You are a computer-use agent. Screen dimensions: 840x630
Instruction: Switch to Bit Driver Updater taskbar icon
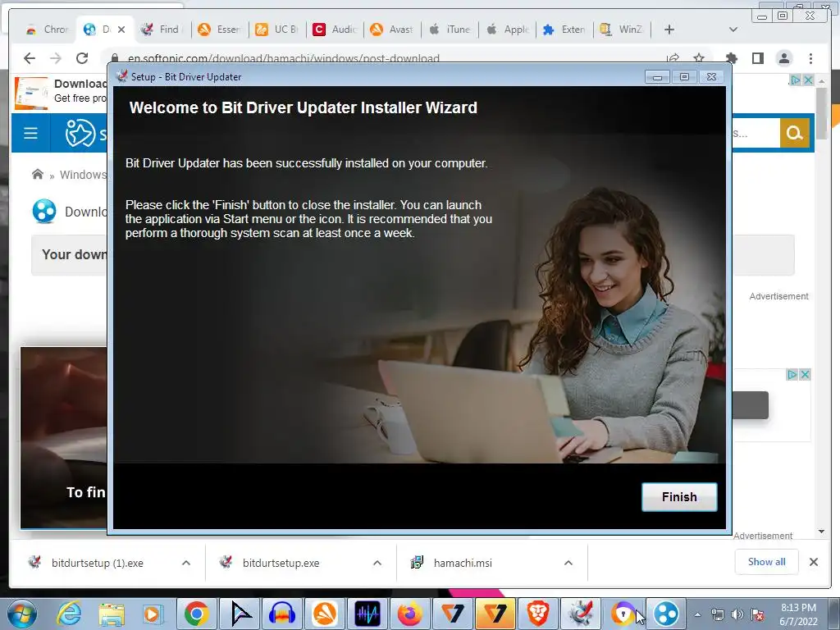pos(580,614)
